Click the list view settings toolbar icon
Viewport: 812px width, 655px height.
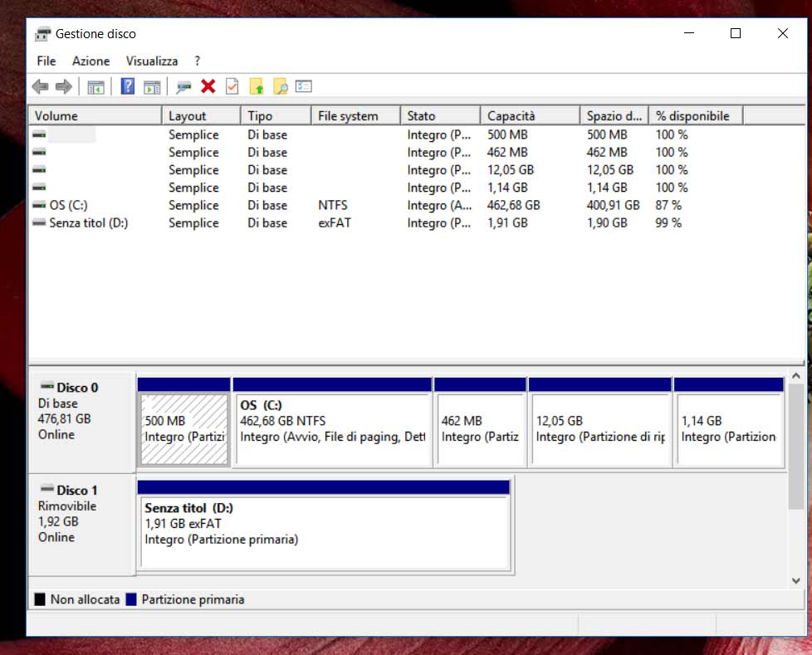pyautogui.click(x=304, y=86)
